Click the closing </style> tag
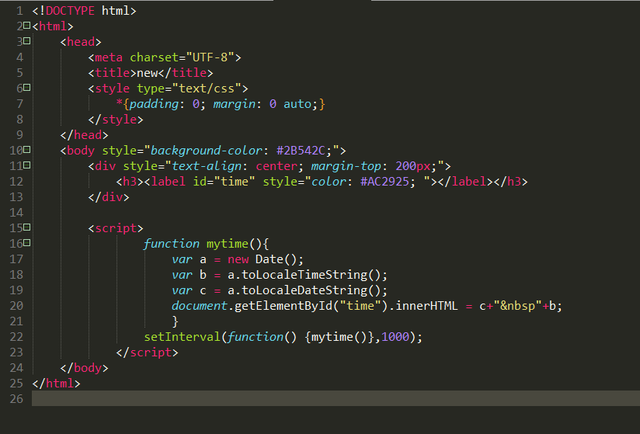 pyautogui.click(x=116, y=120)
